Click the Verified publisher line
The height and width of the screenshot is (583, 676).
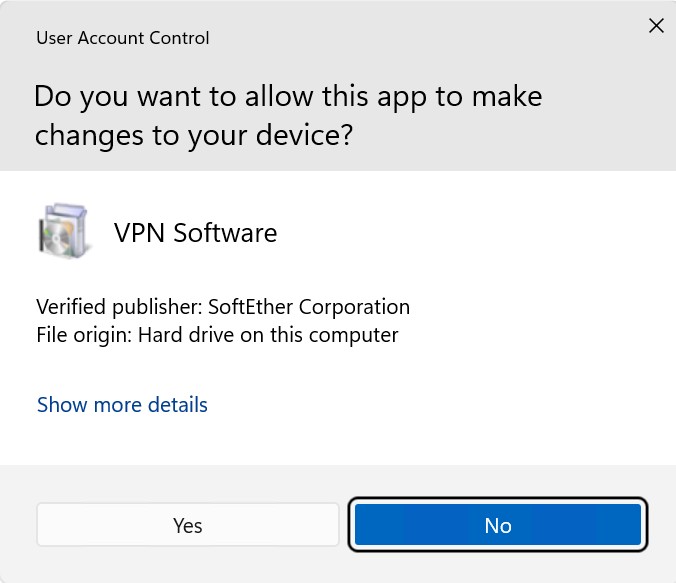tap(223, 307)
